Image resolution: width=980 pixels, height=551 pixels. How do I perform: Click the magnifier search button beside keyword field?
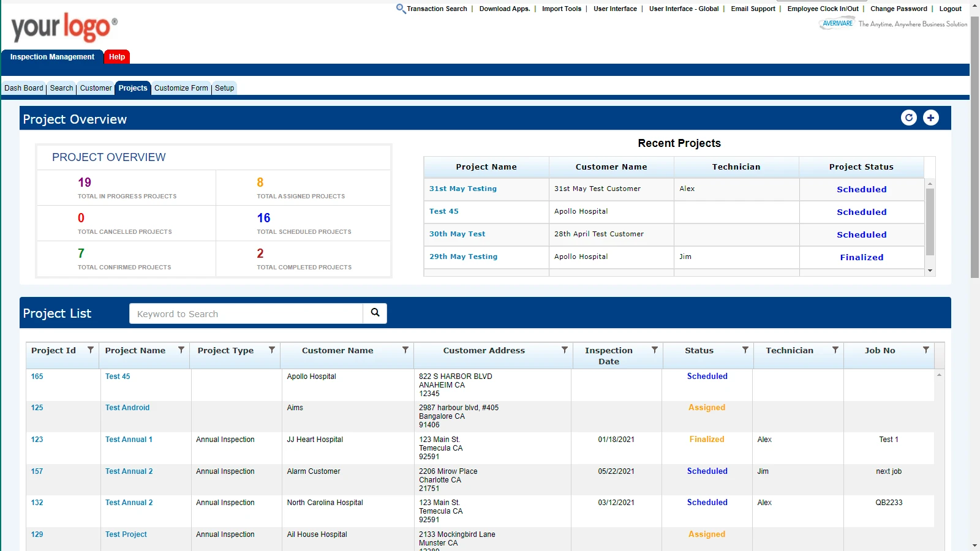click(x=375, y=313)
